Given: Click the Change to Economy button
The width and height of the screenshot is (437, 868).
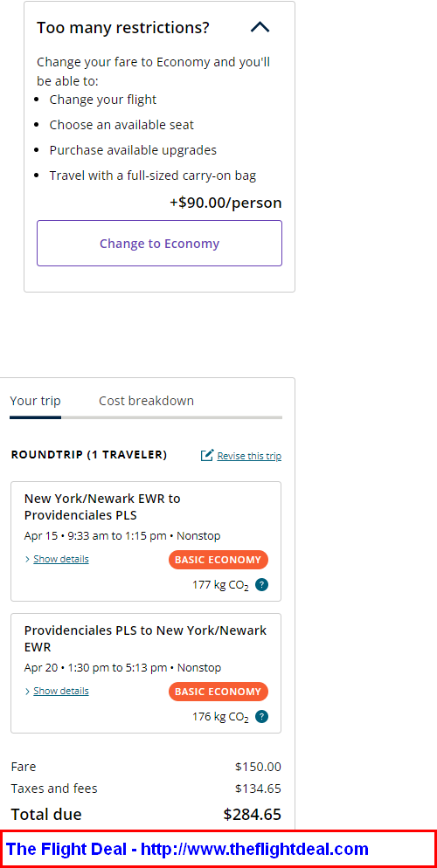Looking at the screenshot, I should (x=160, y=244).
